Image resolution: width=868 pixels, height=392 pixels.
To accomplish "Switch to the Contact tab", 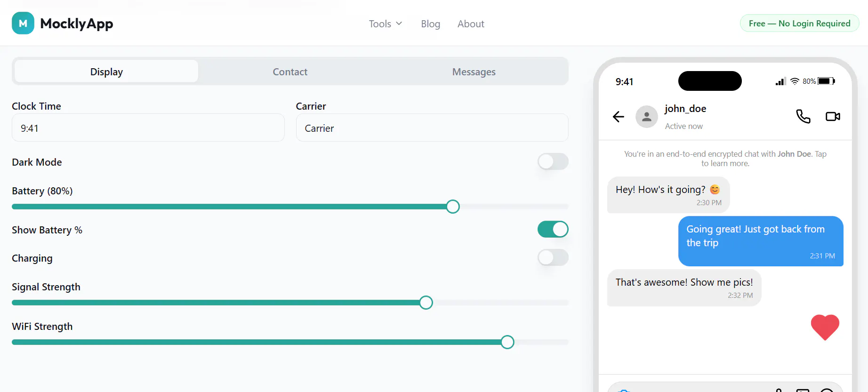I will [290, 72].
